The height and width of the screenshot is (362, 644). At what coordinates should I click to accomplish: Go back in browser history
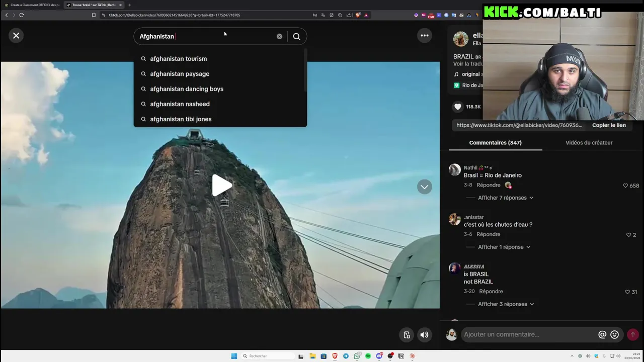coord(7,15)
